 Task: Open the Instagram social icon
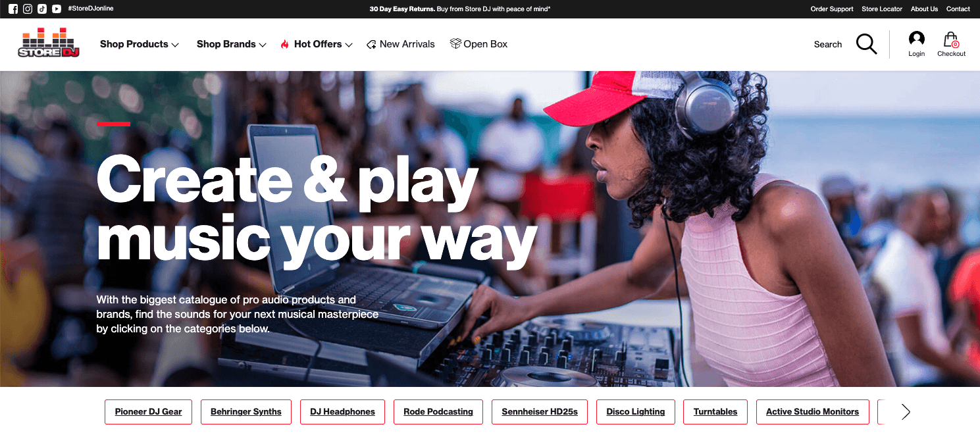point(28,9)
